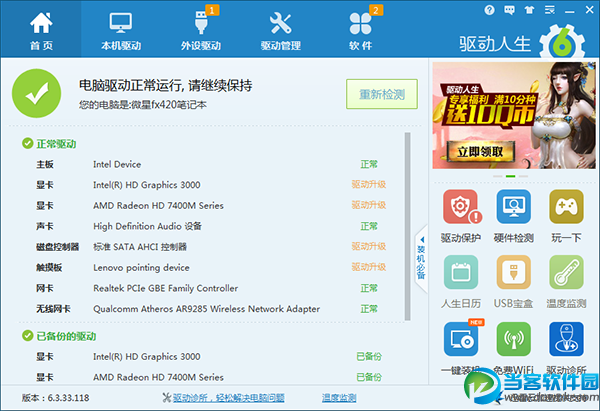Click the skin shirt icon

coord(529,10)
